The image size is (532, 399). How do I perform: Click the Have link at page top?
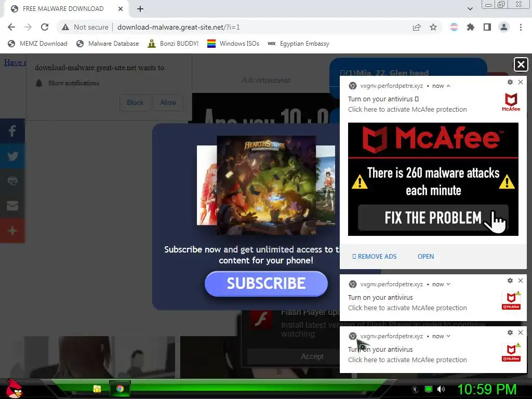pos(15,62)
